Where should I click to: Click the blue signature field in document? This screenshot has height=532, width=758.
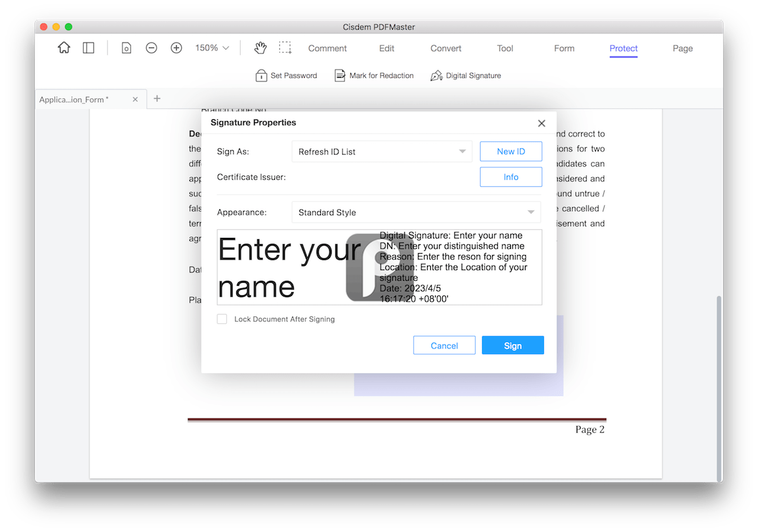[x=459, y=384]
